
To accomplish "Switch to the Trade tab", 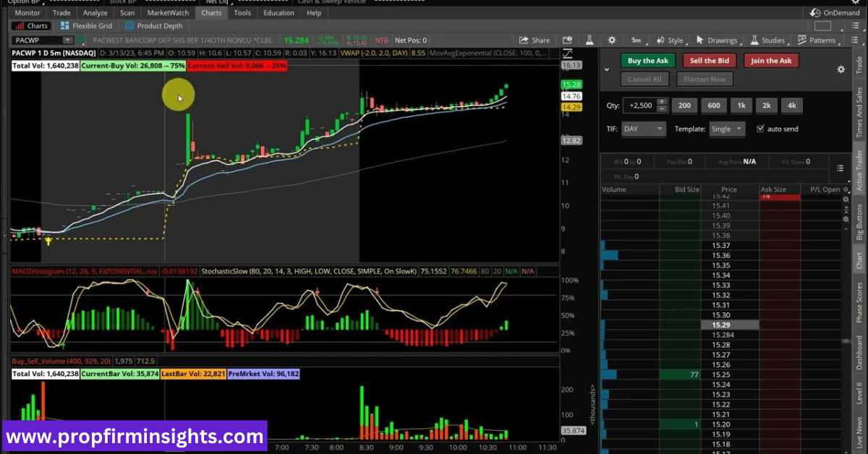I will coord(62,13).
